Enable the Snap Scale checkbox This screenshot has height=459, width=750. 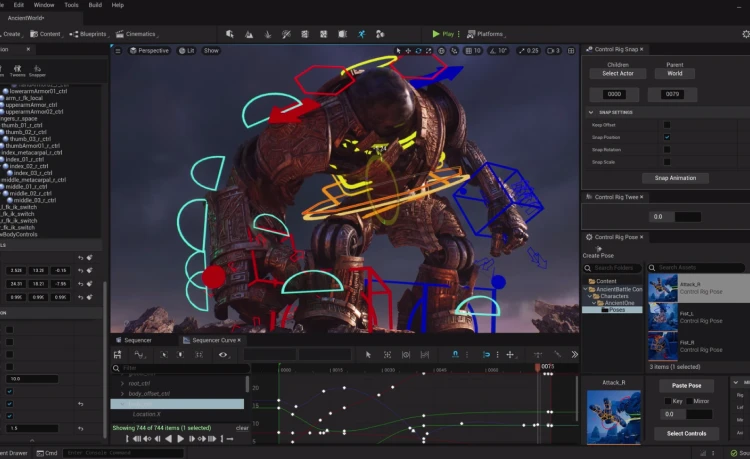(x=667, y=162)
